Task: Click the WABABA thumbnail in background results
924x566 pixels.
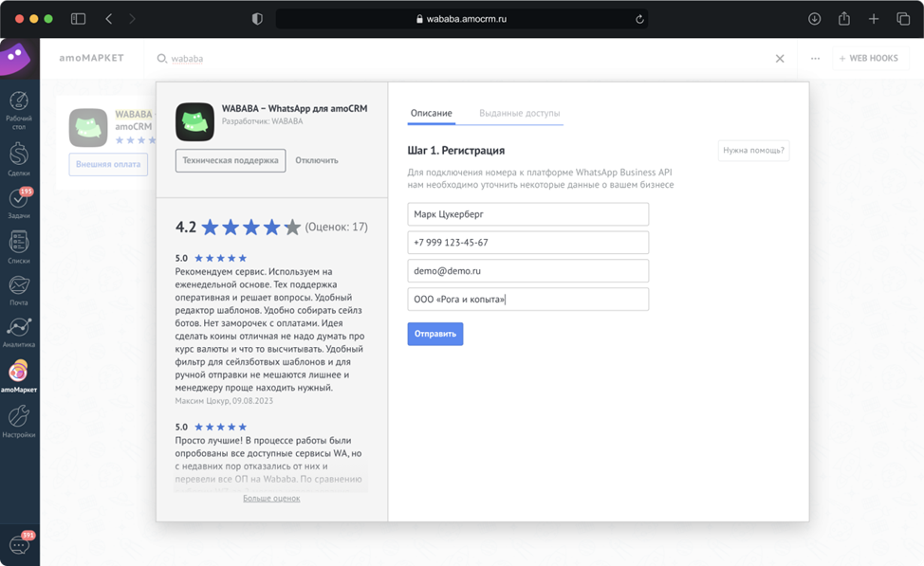Action: tap(88, 127)
